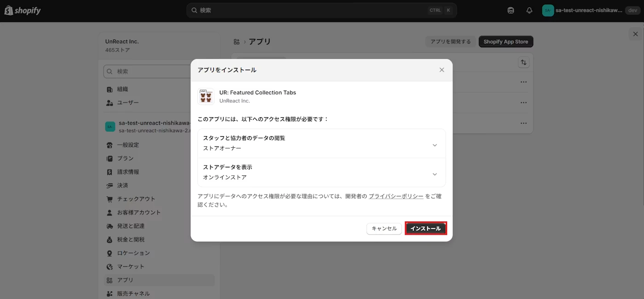This screenshot has height=299, width=644.
Task: Open the Shopify App Store button
Action: click(x=506, y=41)
